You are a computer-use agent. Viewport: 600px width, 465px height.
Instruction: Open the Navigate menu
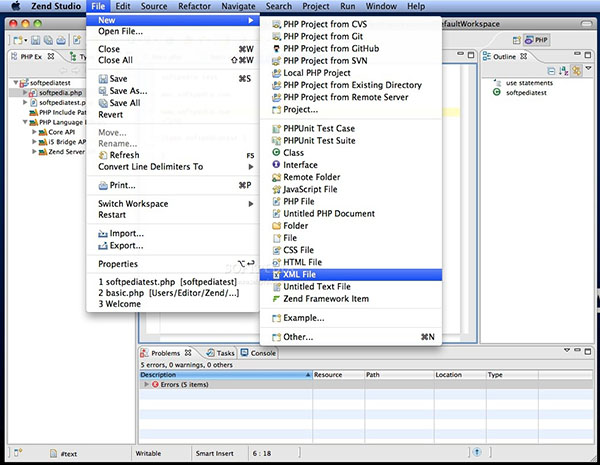tap(238, 6)
